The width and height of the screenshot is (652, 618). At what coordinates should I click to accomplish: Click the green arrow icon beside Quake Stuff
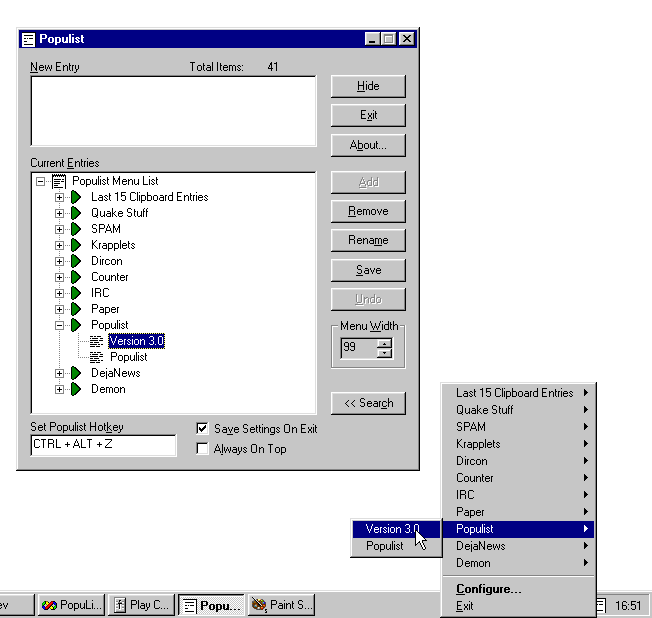tap(76, 213)
